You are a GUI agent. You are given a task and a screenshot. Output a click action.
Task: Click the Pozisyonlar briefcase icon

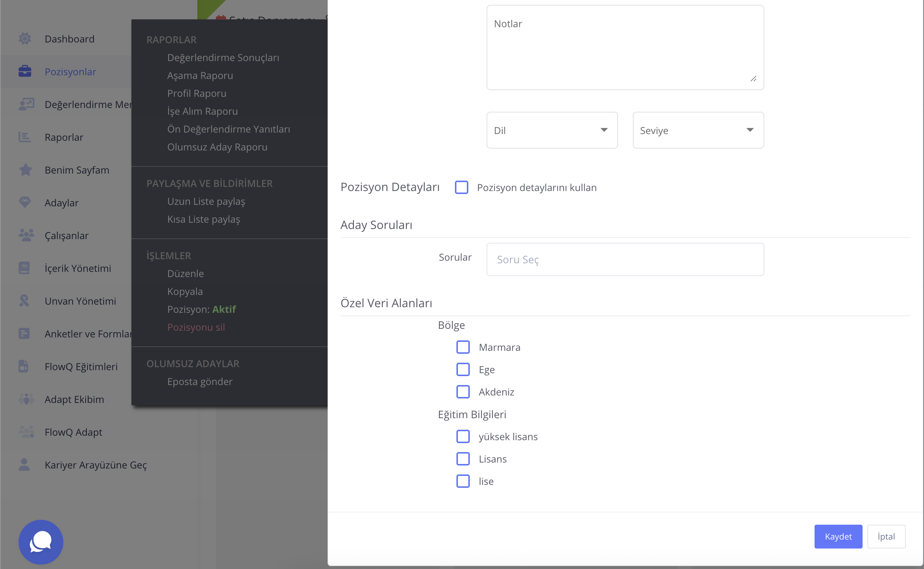point(25,71)
